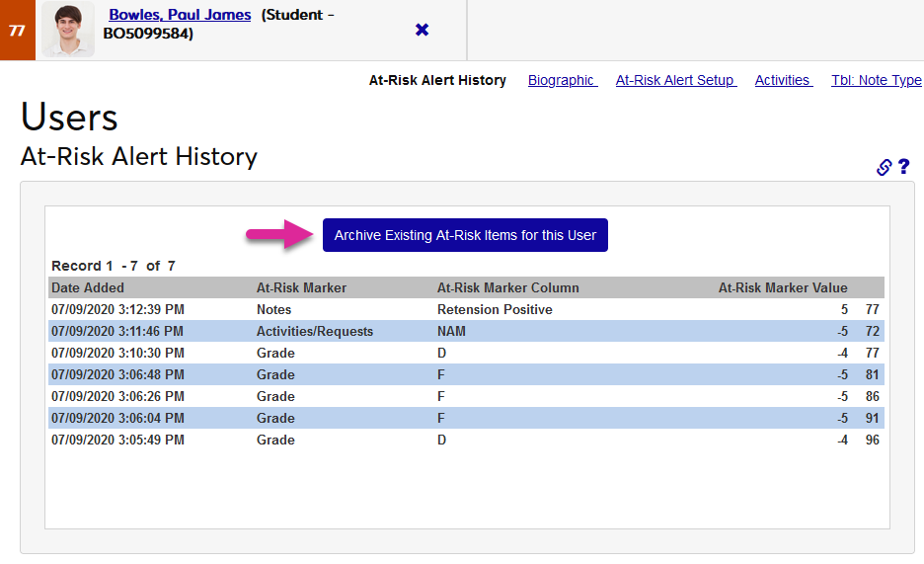Close the Paul James Bowles student tab
The width and height of the screenshot is (924, 564).
point(422,30)
